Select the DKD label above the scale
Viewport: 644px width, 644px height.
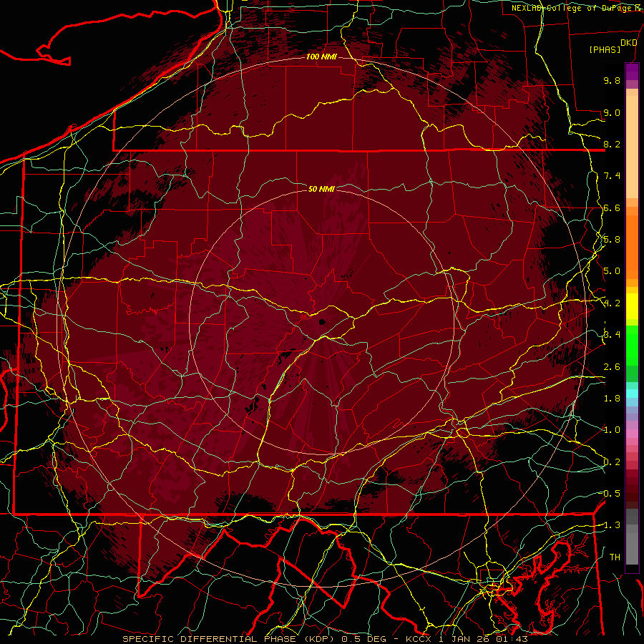coord(629,43)
